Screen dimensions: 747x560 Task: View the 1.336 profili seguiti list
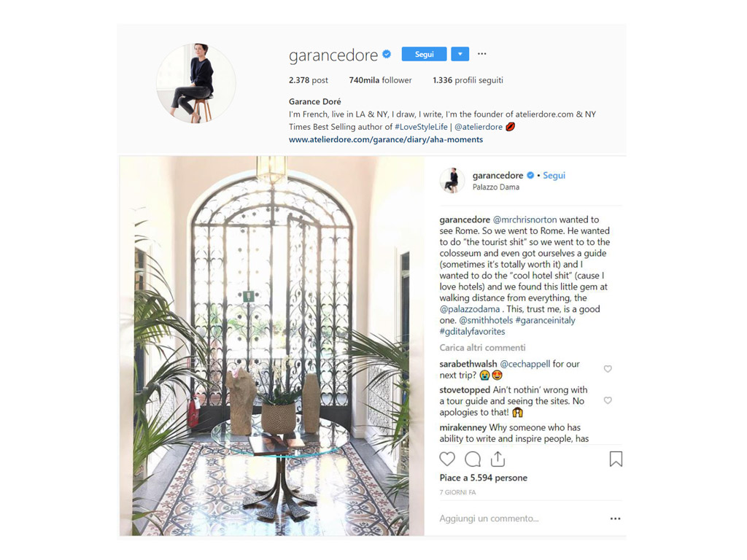coord(468,80)
